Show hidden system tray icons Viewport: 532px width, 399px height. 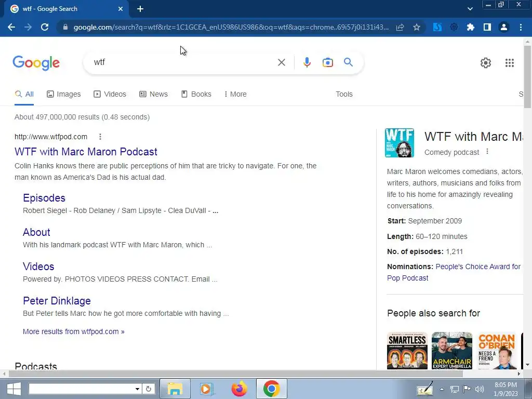point(442,389)
